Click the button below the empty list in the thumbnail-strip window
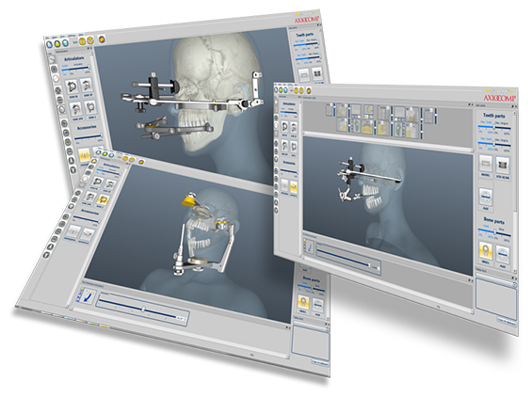This screenshot has height=397, width=532. click(x=507, y=321)
